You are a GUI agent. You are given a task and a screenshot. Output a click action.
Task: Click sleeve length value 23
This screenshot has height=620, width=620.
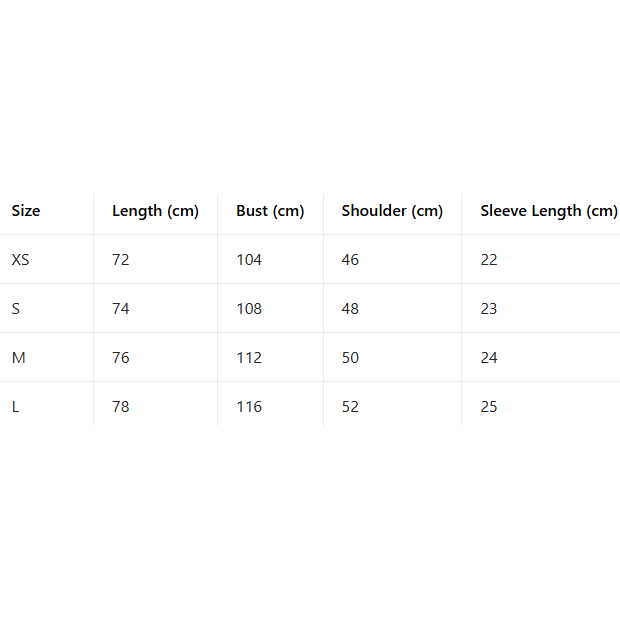coord(489,309)
